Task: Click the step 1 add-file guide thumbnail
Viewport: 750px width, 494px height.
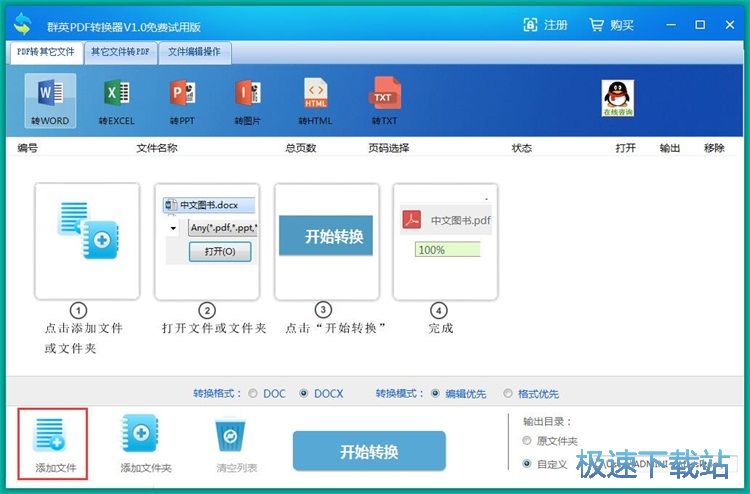Action: click(87, 242)
